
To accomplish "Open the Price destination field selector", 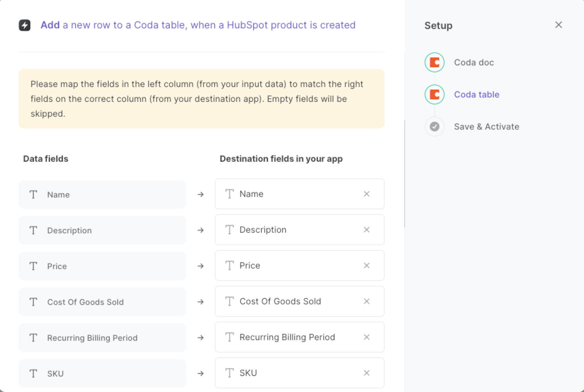I will (299, 265).
